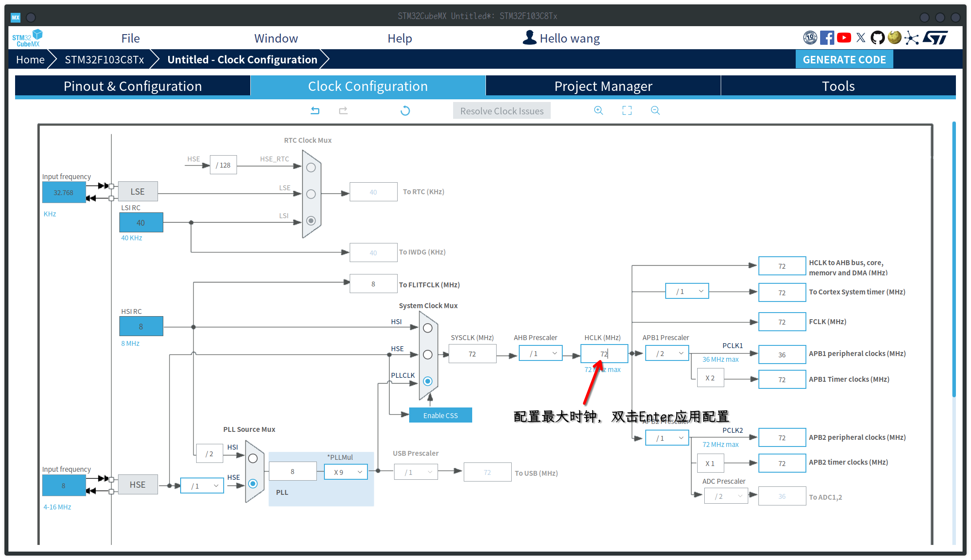
Task: Click the APB1 peripheral clocks 36 box
Action: click(x=782, y=355)
